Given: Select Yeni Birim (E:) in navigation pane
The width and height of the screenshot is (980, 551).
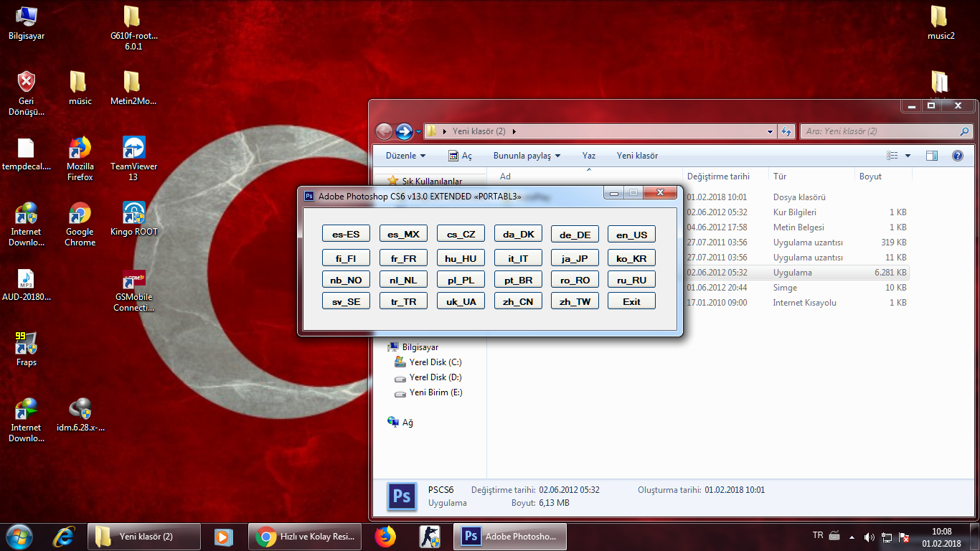Looking at the screenshot, I should click(x=428, y=392).
